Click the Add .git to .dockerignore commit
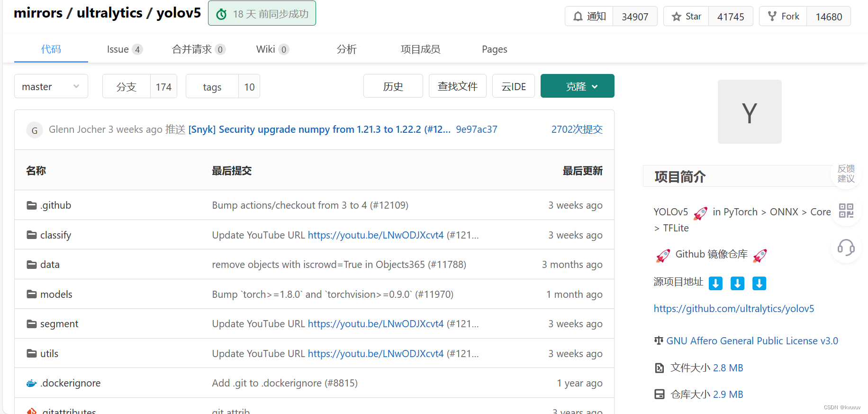Screen dimensions: 868x414 click(x=285, y=383)
